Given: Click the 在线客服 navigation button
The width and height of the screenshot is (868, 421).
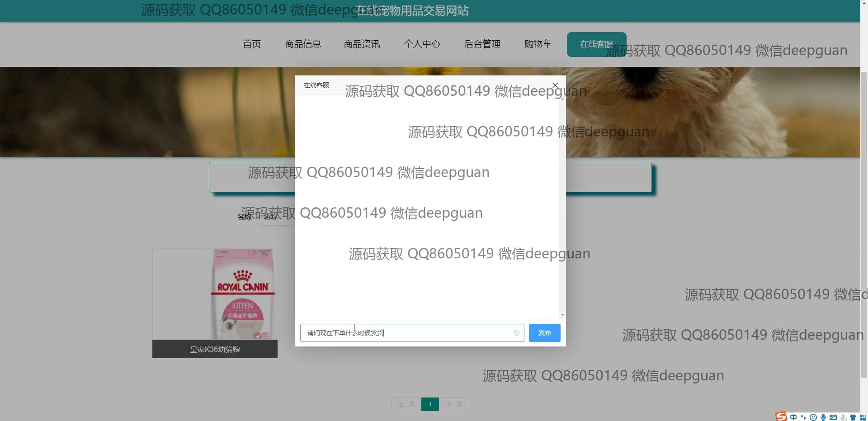Looking at the screenshot, I should click(x=596, y=44).
